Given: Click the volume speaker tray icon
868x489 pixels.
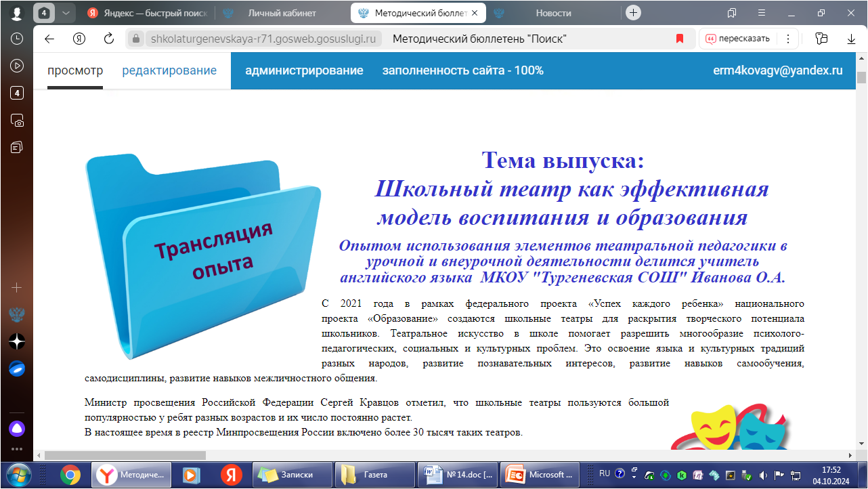Looking at the screenshot, I should click(763, 475).
